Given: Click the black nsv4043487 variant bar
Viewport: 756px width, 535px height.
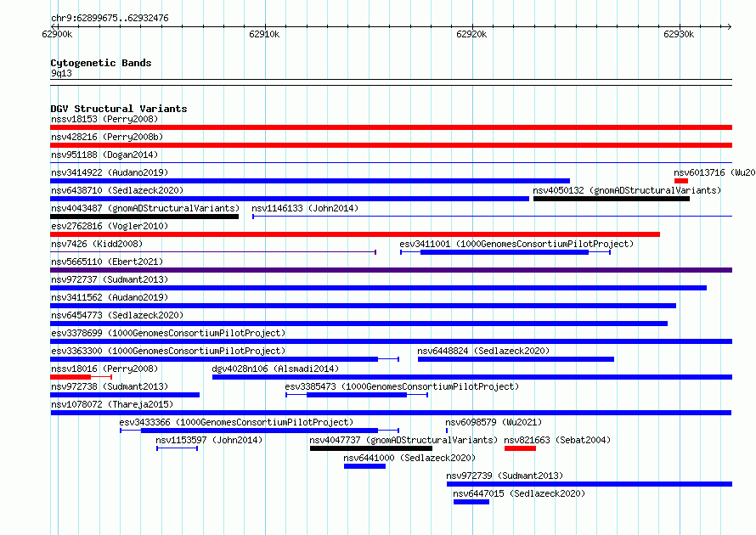Looking at the screenshot, I should point(144,217).
